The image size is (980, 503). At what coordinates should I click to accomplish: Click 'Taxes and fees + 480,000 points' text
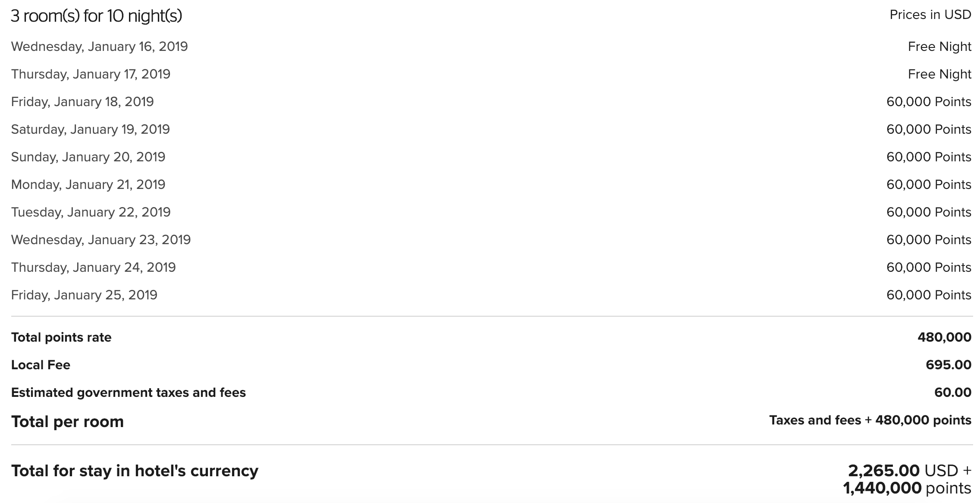[870, 420]
